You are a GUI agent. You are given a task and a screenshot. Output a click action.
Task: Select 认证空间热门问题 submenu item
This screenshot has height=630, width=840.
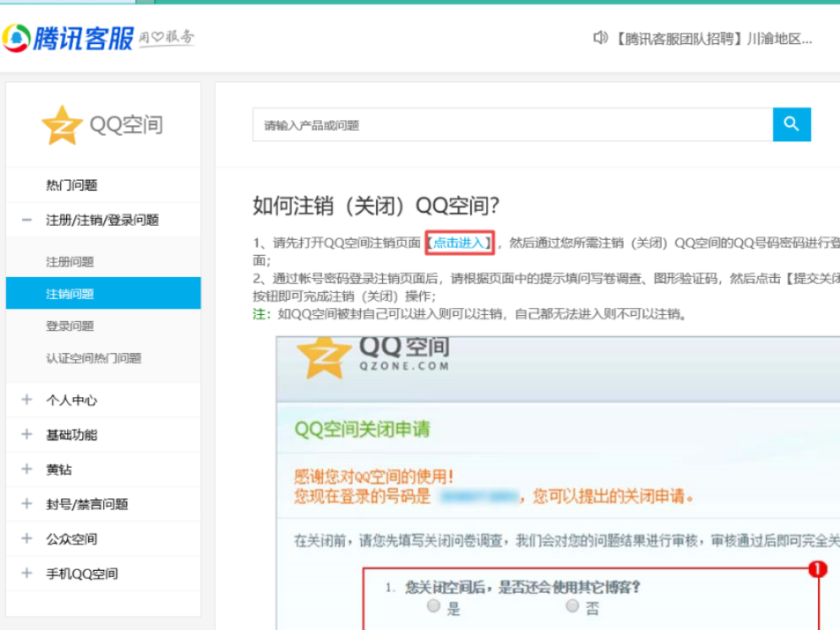tap(94, 358)
